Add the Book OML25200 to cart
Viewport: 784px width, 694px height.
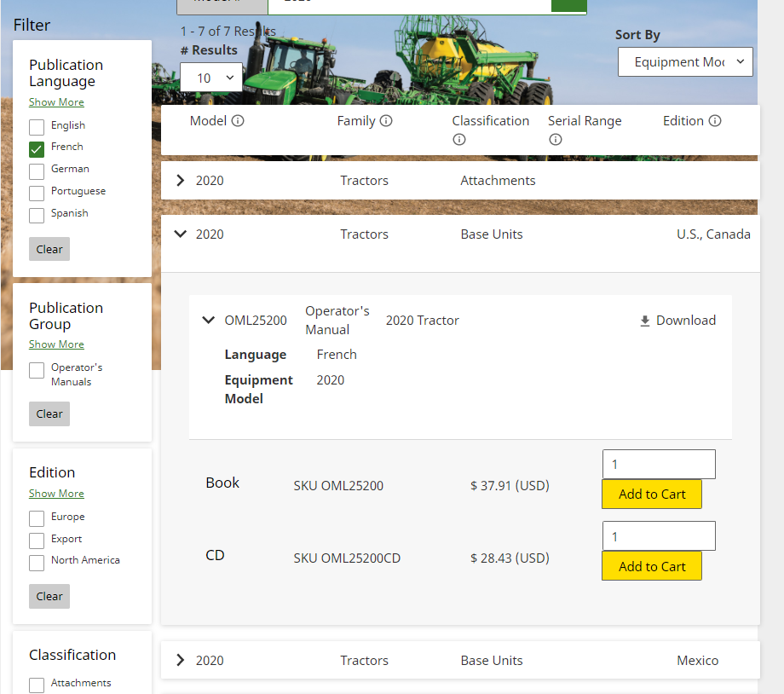pyautogui.click(x=652, y=494)
